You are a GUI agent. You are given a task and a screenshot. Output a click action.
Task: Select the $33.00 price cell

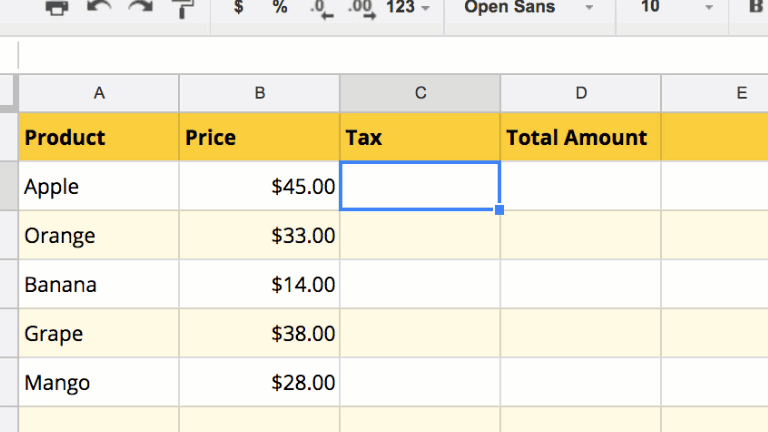(260, 235)
